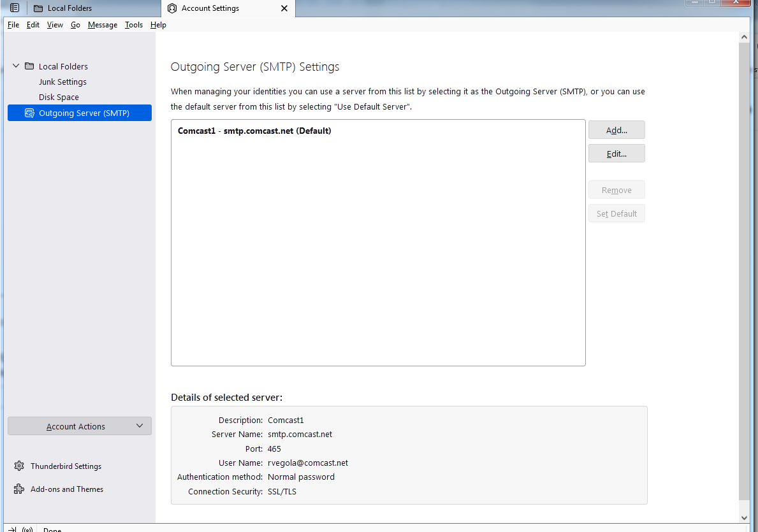Open the Help menu

[x=158, y=25]
